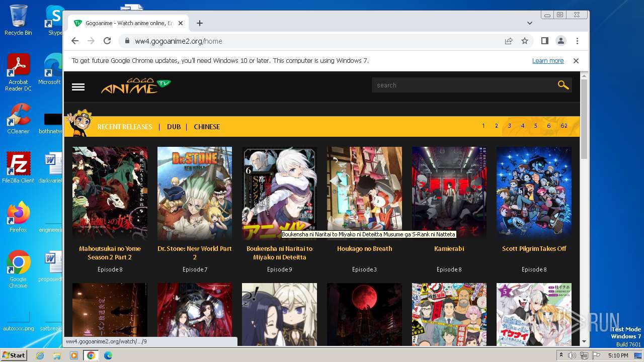Open Dr. Stone New World poster
Viewport: 644px width, 362px height.
click(x=195, y=194)
